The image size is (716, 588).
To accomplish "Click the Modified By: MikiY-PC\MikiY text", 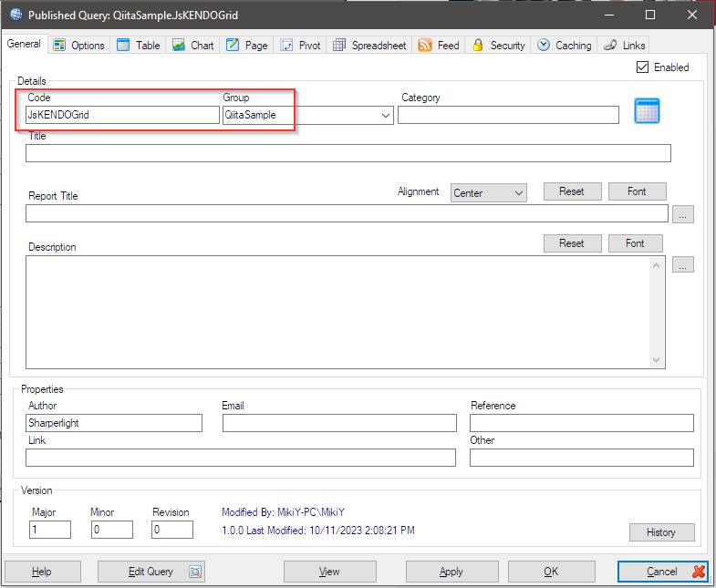I will 283,512.
